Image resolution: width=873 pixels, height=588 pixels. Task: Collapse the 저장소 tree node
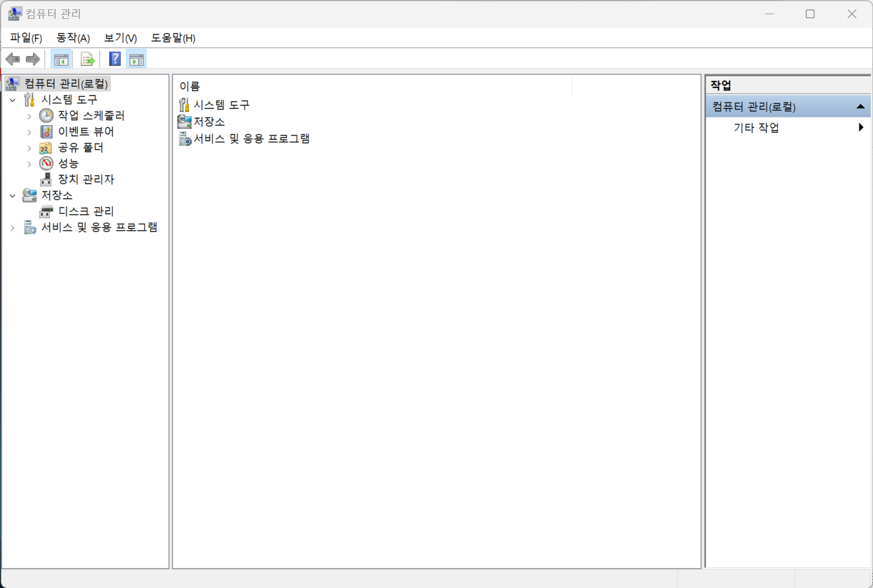coord(12,196)
